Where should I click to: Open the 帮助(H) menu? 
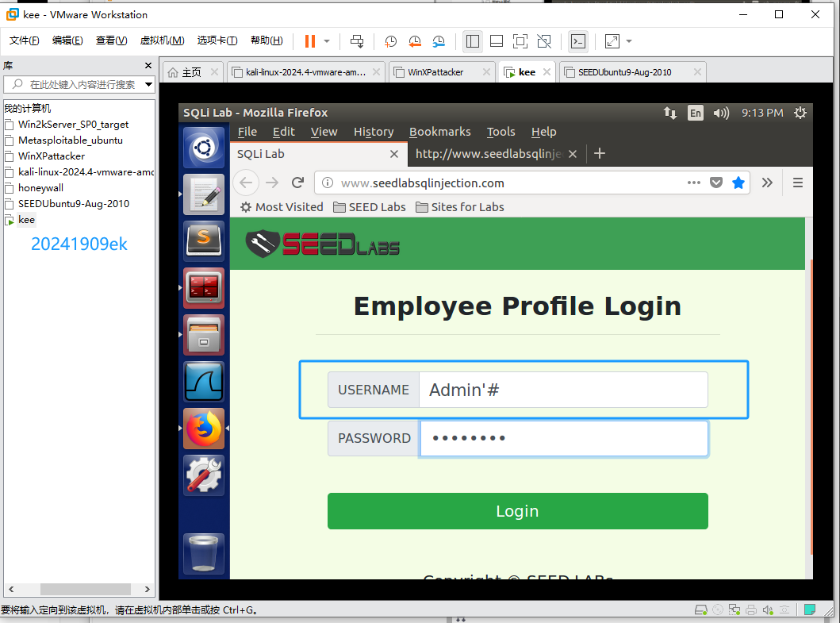(267, 40)
